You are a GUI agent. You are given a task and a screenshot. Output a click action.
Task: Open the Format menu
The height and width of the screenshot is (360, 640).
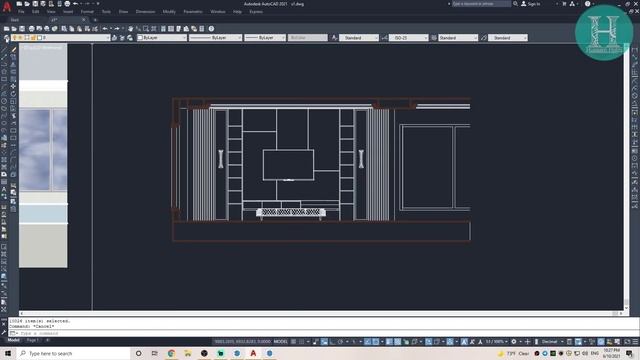point(87,12)
